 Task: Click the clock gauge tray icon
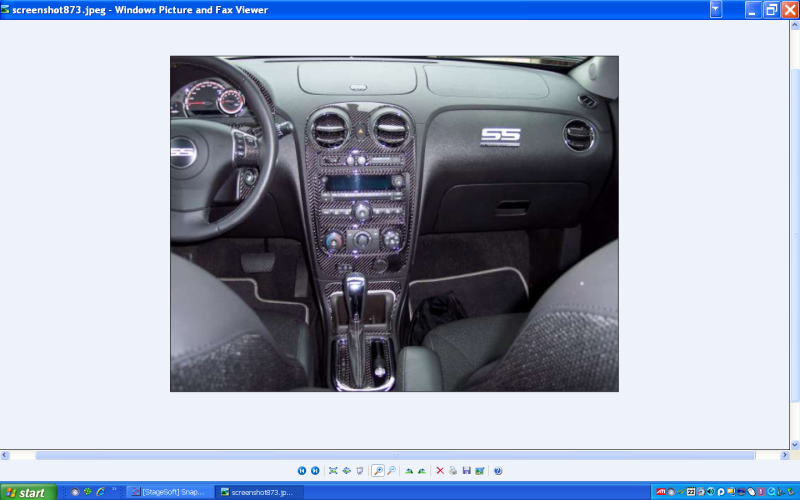[x=701, y=492]
